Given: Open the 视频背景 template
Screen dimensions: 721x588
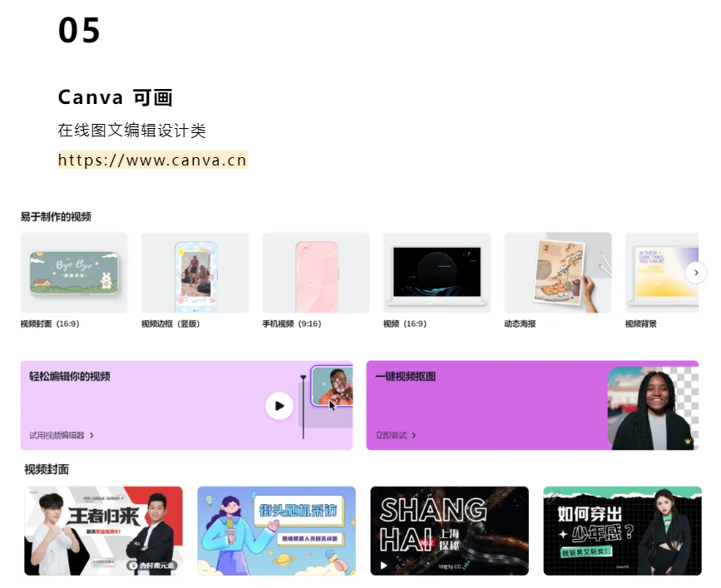Looking at the screenshot, I should (x=662, y=273).
